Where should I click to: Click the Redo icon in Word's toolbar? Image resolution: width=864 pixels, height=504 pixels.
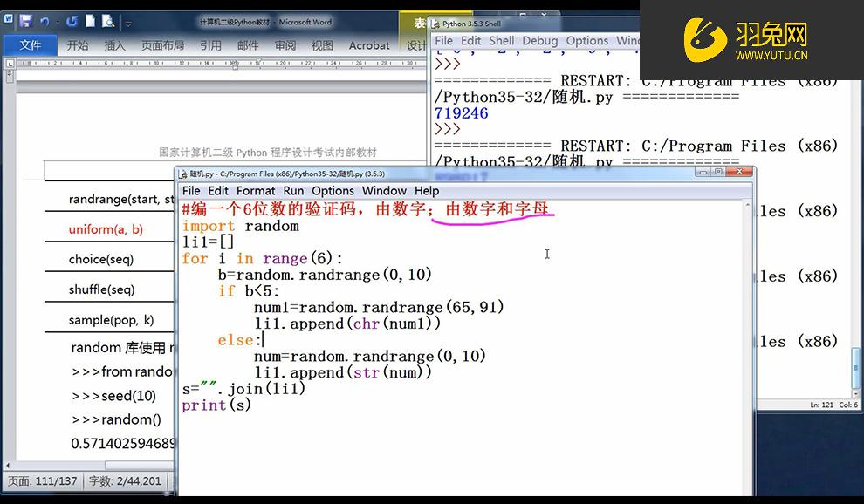(73, 20)
